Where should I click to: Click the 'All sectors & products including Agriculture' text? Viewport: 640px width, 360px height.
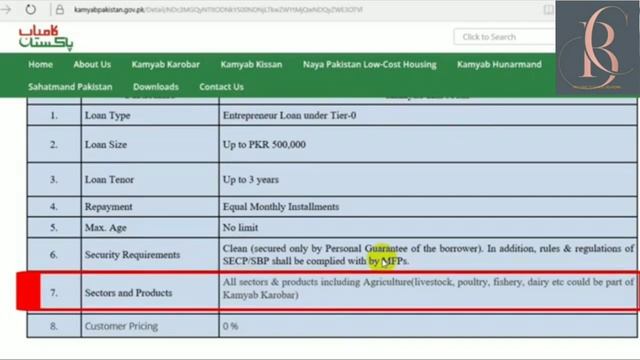[317, 282]
